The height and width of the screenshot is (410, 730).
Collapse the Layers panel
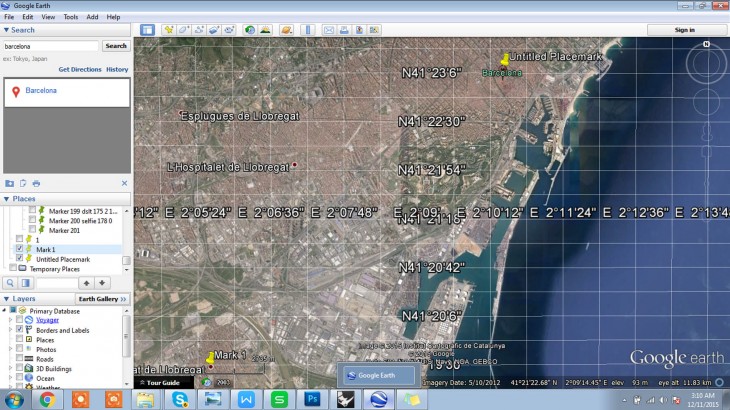pos(6,299)
